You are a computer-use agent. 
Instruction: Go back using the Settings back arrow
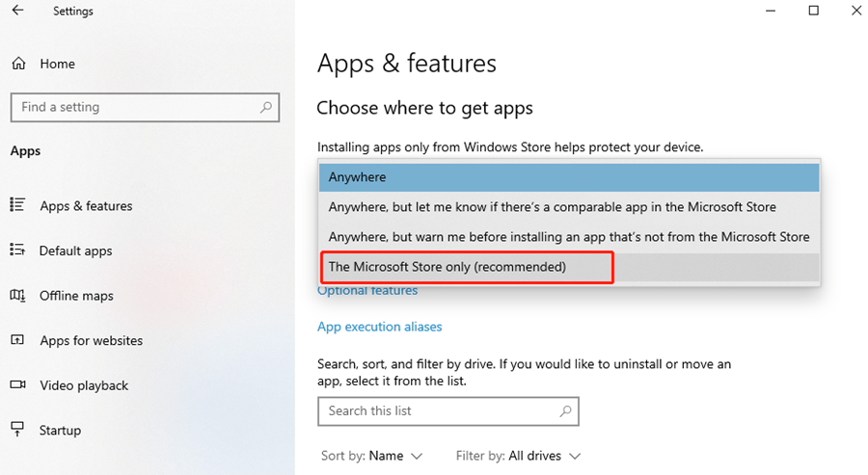(17, 11)
